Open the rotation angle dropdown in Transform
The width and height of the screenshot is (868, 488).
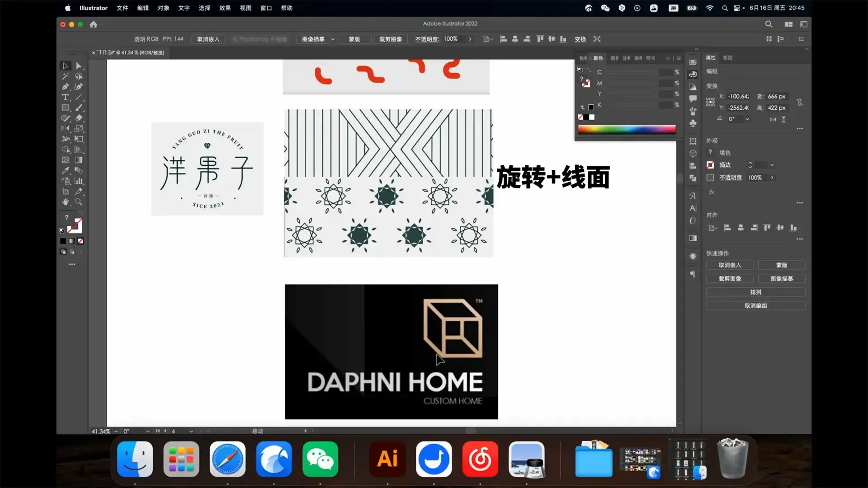(747, 119)
